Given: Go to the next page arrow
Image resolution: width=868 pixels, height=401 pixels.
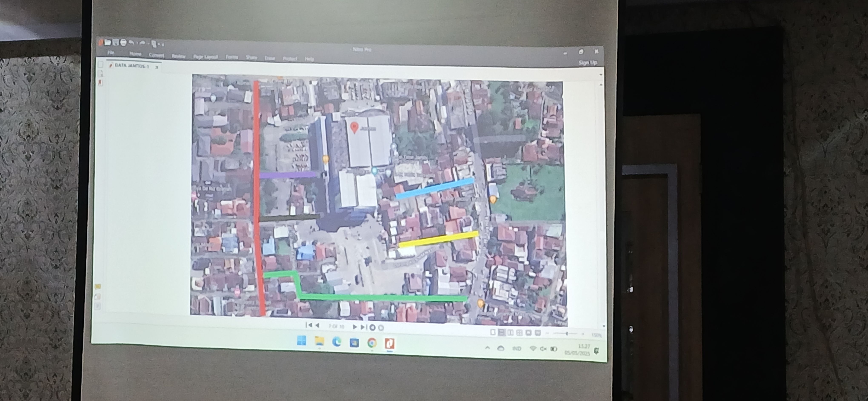Looking at the screenshot, I should point(354,327).
